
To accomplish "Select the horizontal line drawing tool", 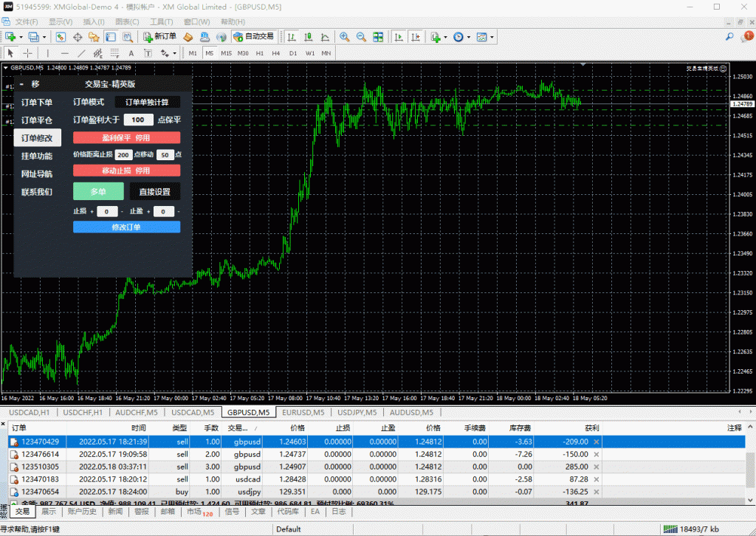I will (x=64, y=53).
